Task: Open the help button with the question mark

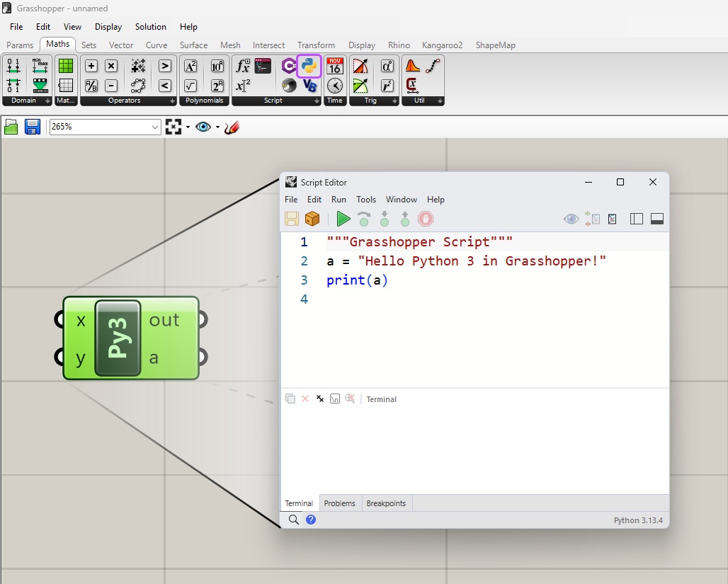Action: 310,519
